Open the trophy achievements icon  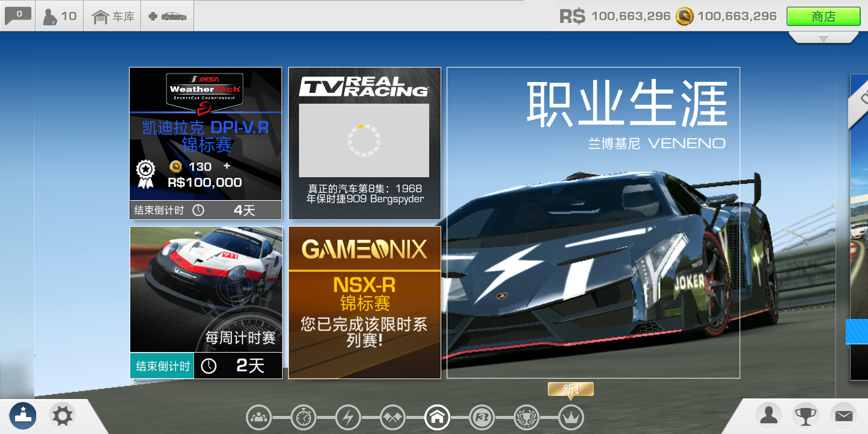click(805, 415)
